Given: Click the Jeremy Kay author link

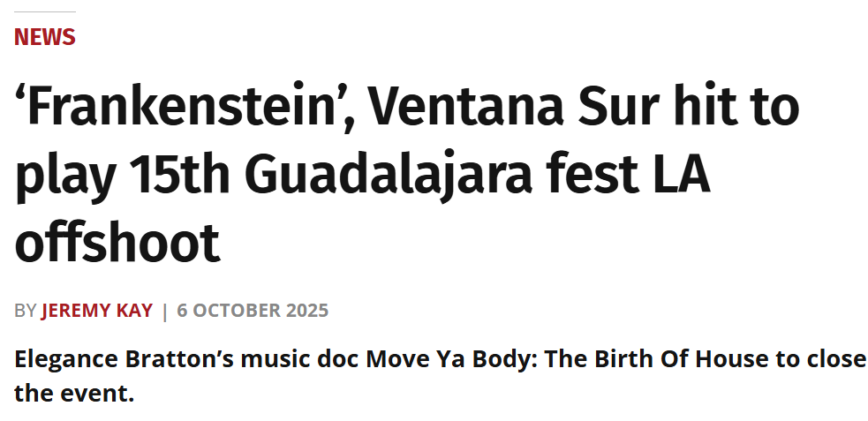Looking at the screenshot, I should 96,311.
